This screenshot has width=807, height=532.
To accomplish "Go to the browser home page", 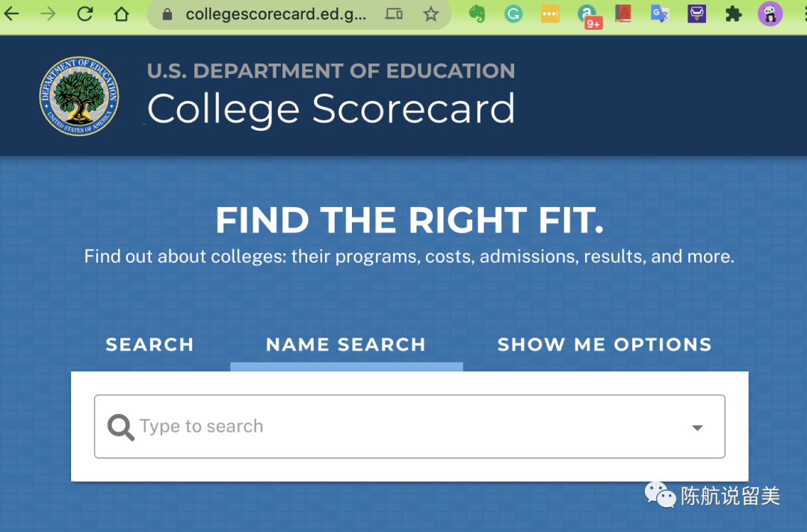I will click(122, 14).
